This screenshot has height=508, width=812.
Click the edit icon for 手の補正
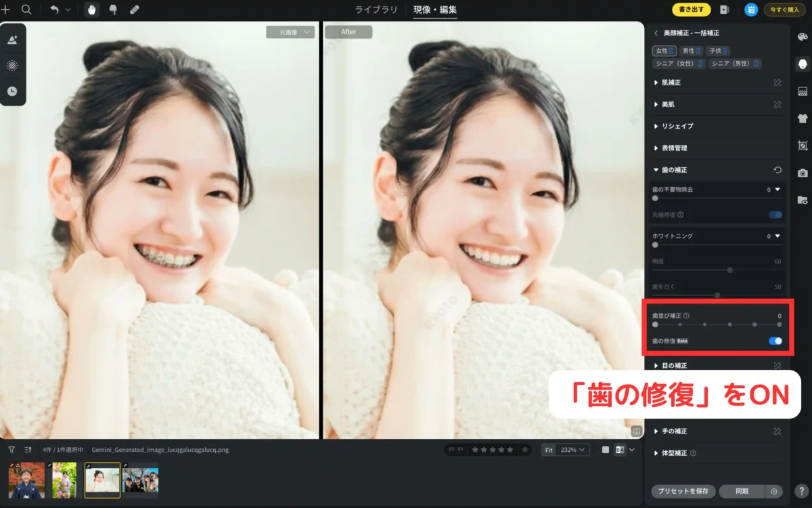(777, 431)
